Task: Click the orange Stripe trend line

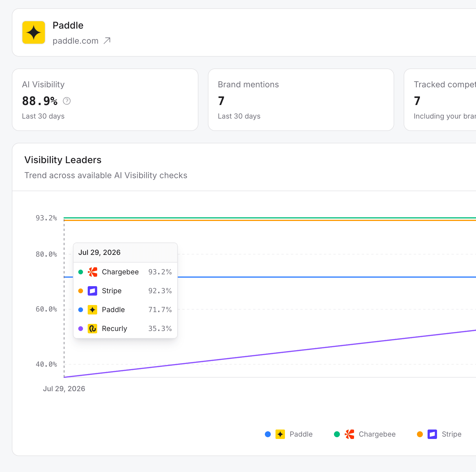Action: [270, 220]
